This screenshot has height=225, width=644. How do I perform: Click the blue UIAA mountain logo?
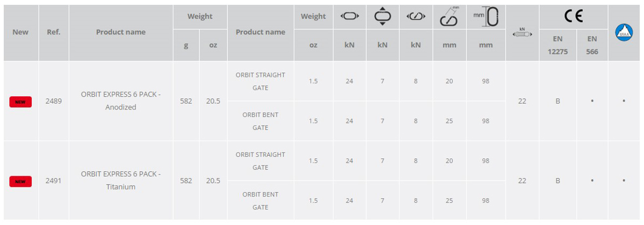pos(624,32)
